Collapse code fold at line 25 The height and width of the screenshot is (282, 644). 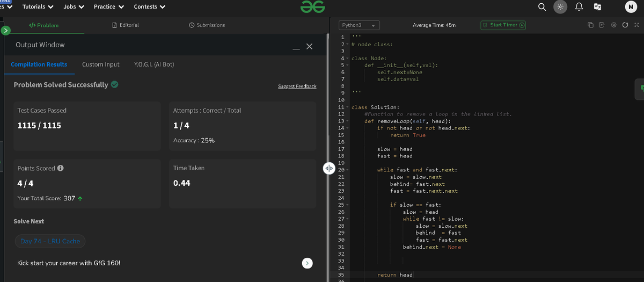tap(347, 205)
